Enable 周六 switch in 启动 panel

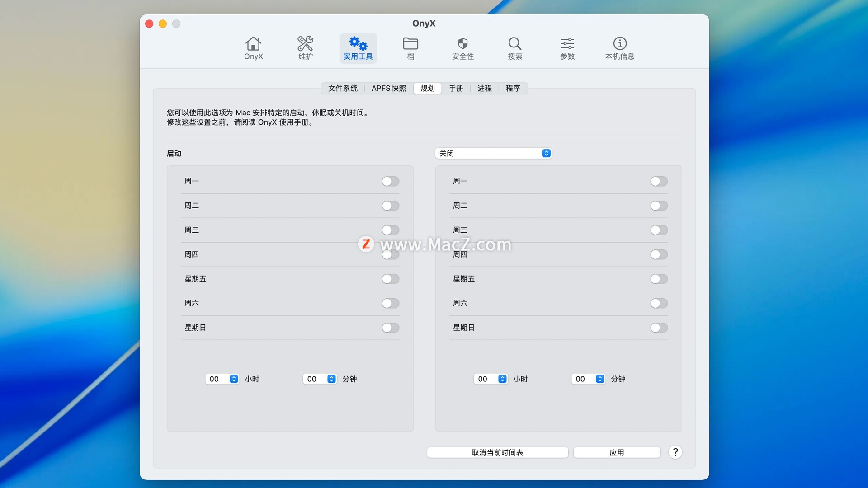coord(391,303)
